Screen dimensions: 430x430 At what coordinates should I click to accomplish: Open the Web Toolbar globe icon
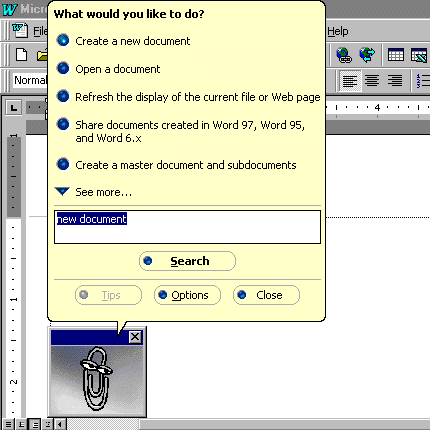367,55
